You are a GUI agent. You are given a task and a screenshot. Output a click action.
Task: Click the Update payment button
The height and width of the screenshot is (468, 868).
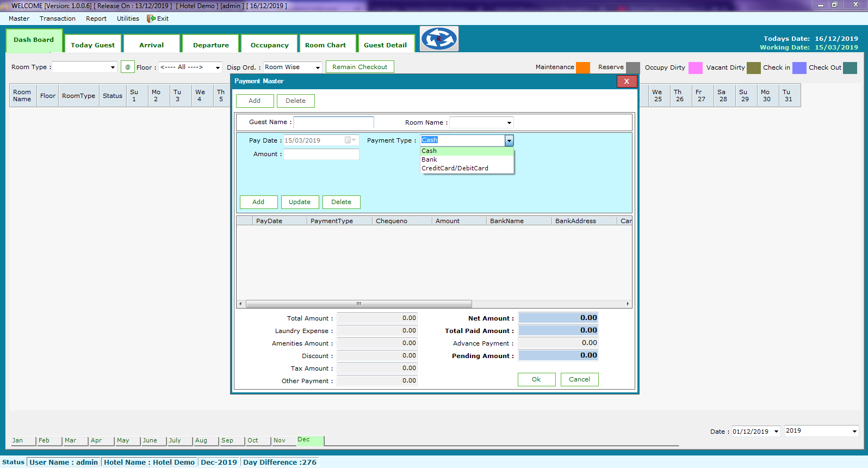coord(300,202)
